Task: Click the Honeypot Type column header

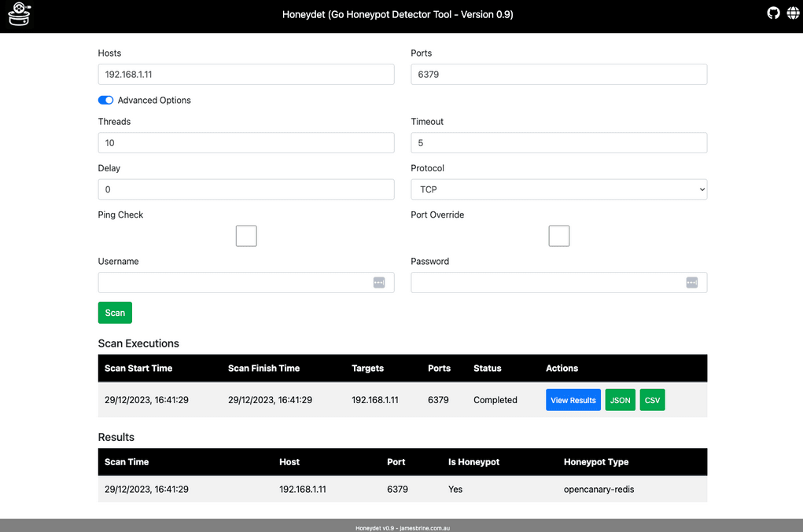Action: pyautogui.click(x=596, y=462)
